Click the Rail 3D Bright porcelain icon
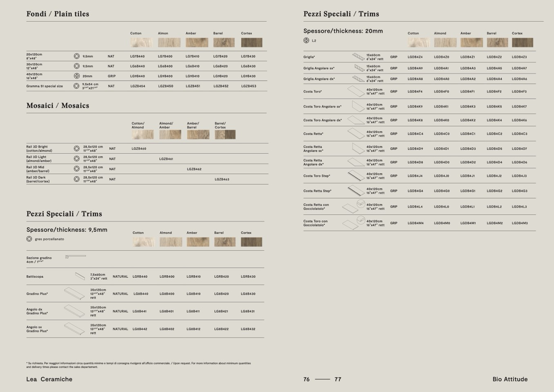This screenshot has height=392, width=554. [x=76, y=149]
